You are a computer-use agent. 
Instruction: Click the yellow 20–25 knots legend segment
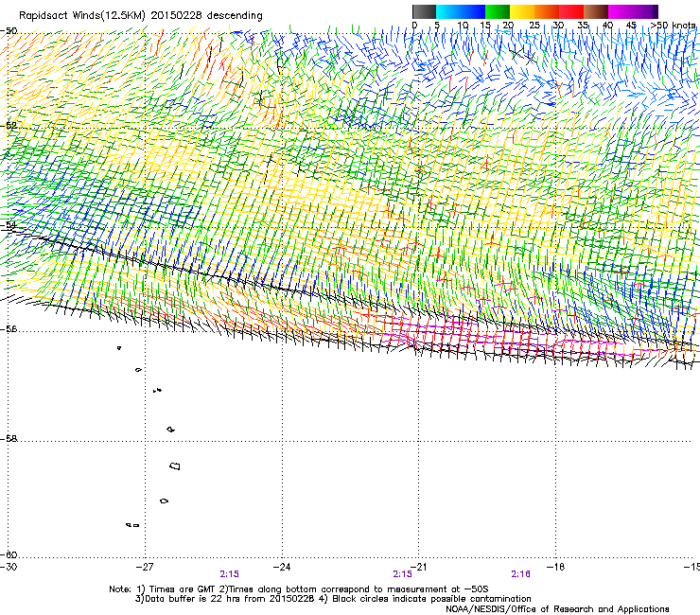click(x=522, y=11)
